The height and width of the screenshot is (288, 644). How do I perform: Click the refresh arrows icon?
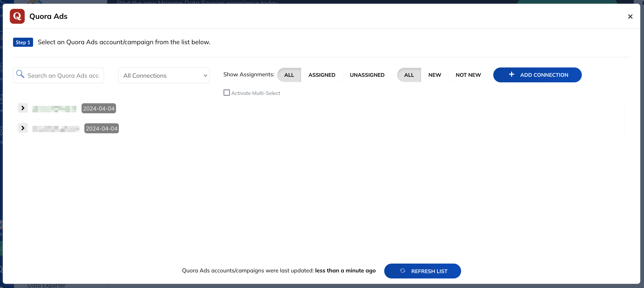[x=403, y=271]
